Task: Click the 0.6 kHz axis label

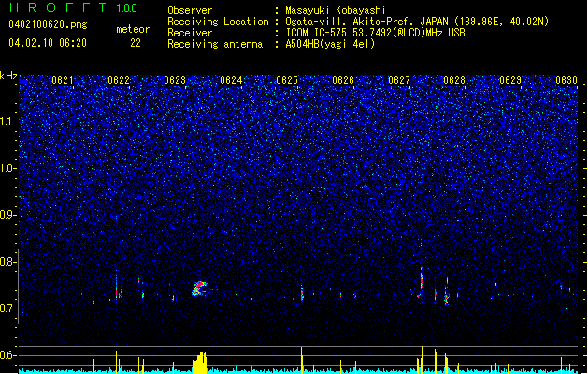Action: pos(7,355)
